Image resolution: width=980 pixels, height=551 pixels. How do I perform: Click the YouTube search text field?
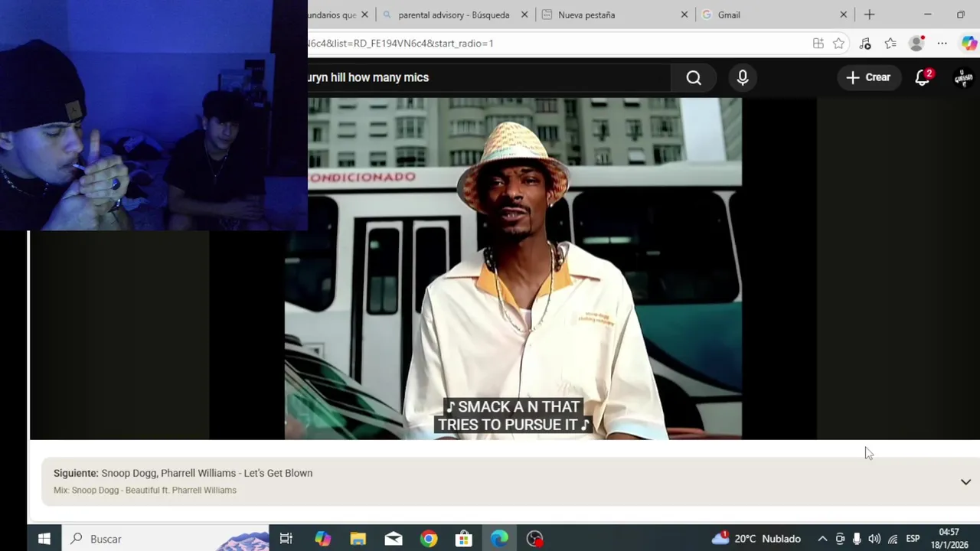click(488, 77)
